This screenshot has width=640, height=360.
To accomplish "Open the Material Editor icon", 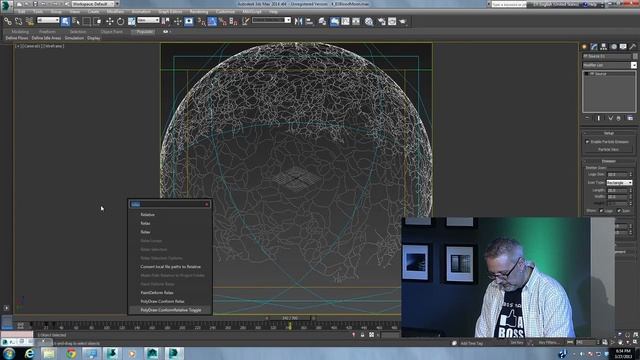I will coord(369,22).
